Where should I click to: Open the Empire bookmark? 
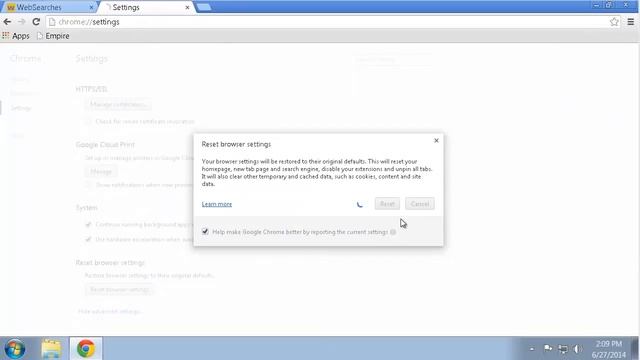(x=53, y=36)
